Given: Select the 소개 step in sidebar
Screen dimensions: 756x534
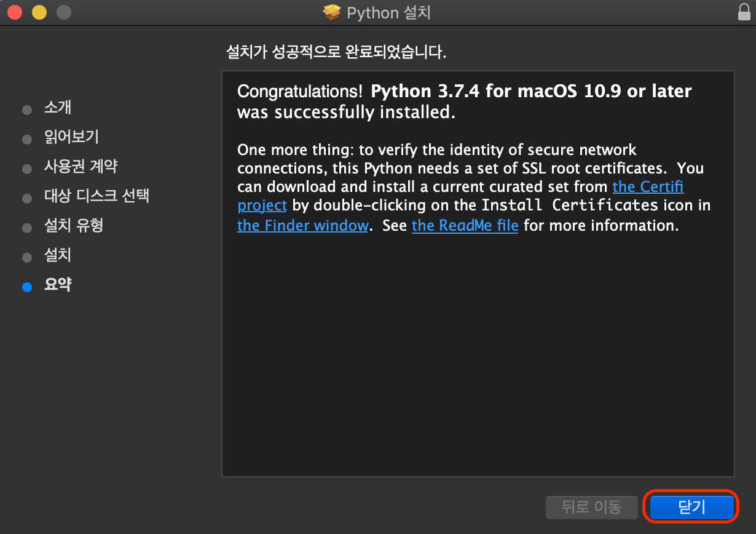Looking at the screenshot, I should (x=58, y=107).
